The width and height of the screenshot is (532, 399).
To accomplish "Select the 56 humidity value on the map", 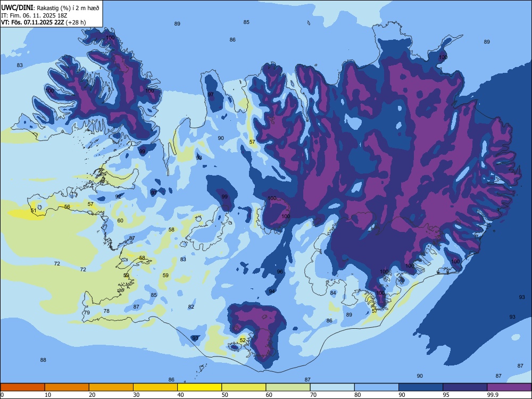I will (x=67, y=206).
